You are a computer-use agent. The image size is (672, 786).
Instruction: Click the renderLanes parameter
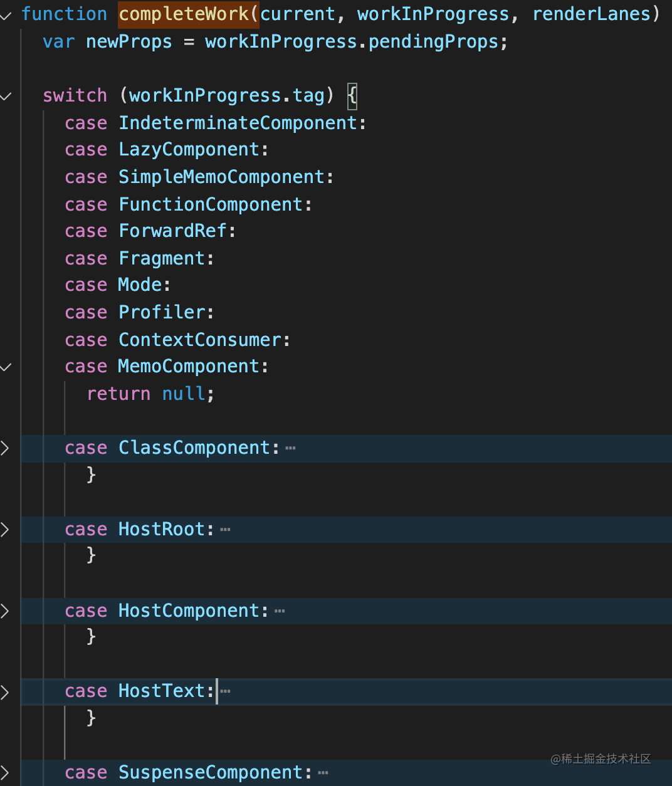pyautogui.click(x=591, y=14)
